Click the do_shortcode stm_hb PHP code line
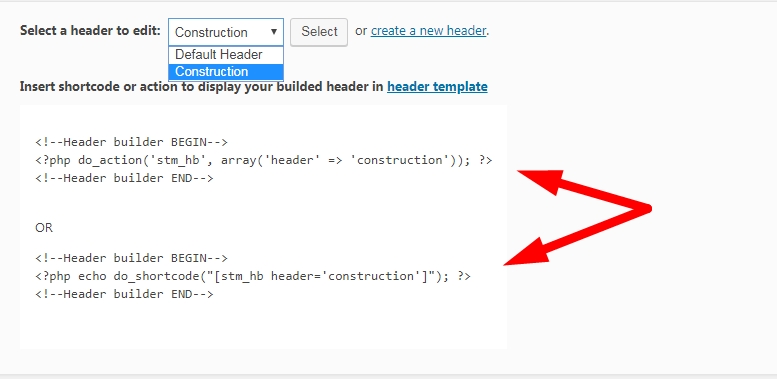777x379 pixels. click(253, 276)
